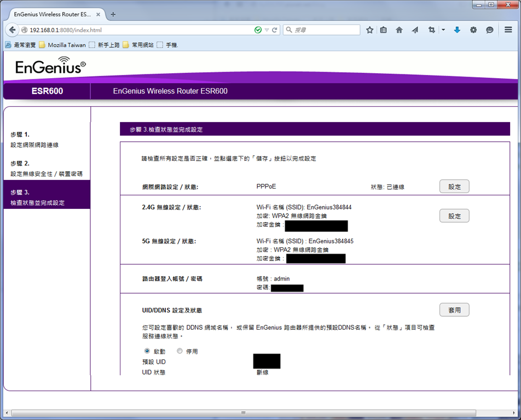Click the paper plane send icon
The image size is (521, 420).
coord(415,30)
